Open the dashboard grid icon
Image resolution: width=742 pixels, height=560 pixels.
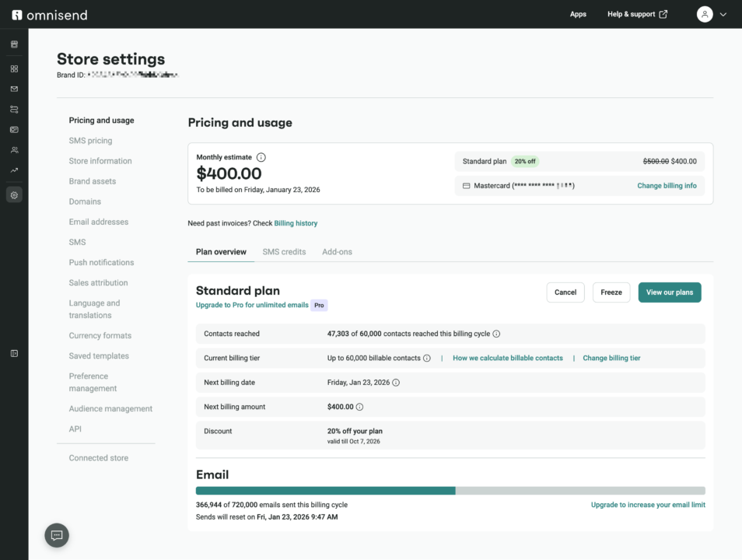pos(14,68)
